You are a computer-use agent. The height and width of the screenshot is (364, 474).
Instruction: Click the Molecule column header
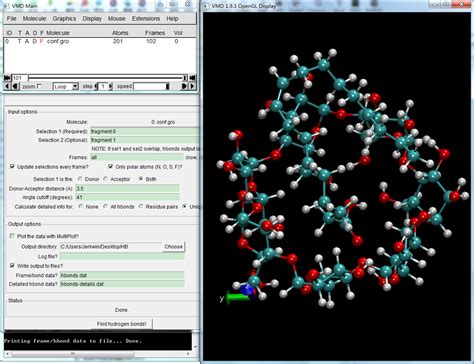(58, 33)
